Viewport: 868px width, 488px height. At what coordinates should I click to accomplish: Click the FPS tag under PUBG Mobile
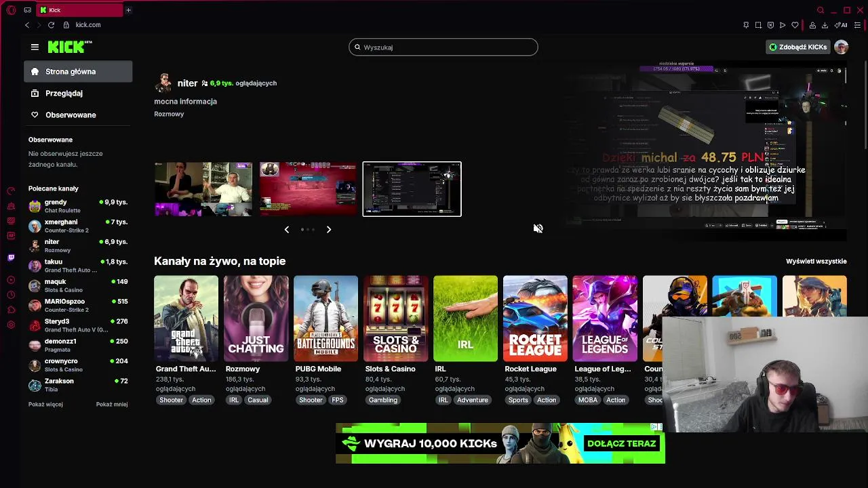(x=338, y=400)
